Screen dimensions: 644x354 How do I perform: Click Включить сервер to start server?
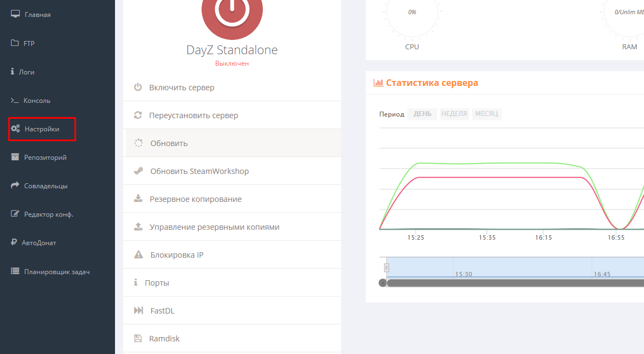(181, 88)
